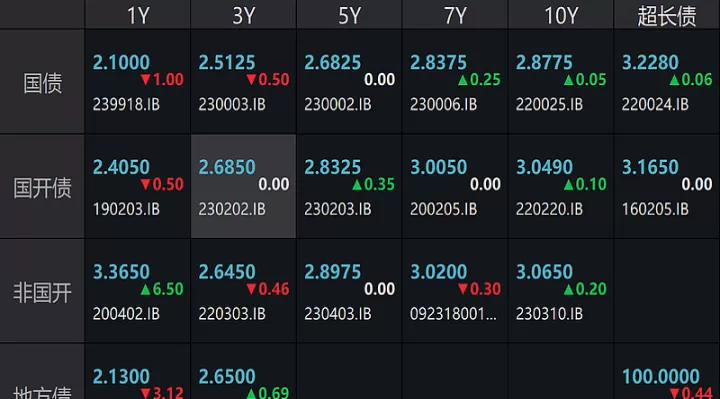Viewport: 720px width, 399px height.
Task: Select the 10Y column header
Action: (x=561, y=15)
